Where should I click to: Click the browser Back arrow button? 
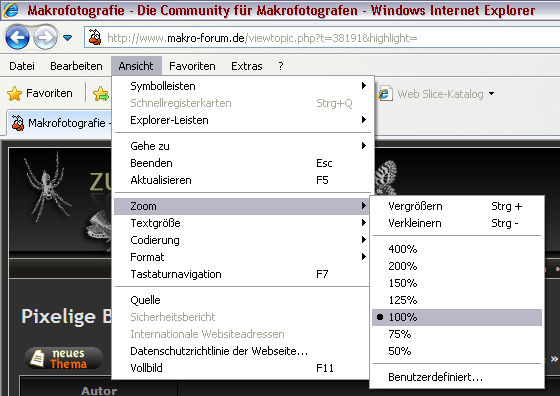(17, 37)
